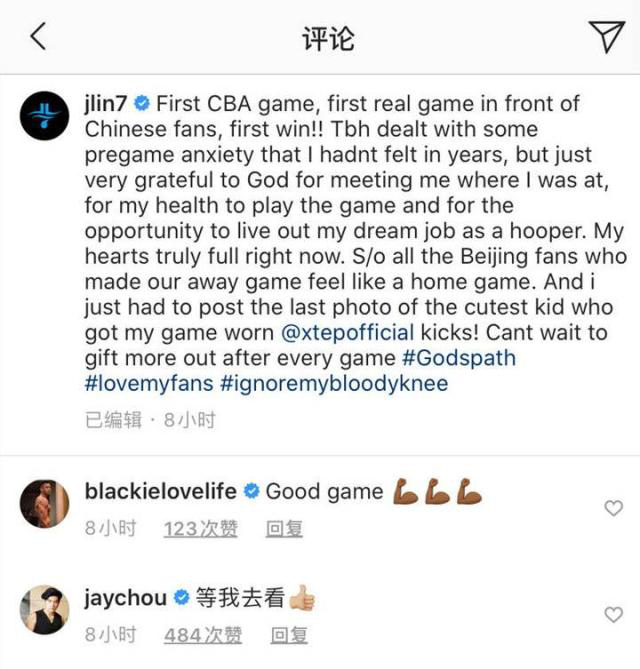Tap verified badge beside jaychou
This screenshot has width=640, height=669.
(x=182, y=597)
